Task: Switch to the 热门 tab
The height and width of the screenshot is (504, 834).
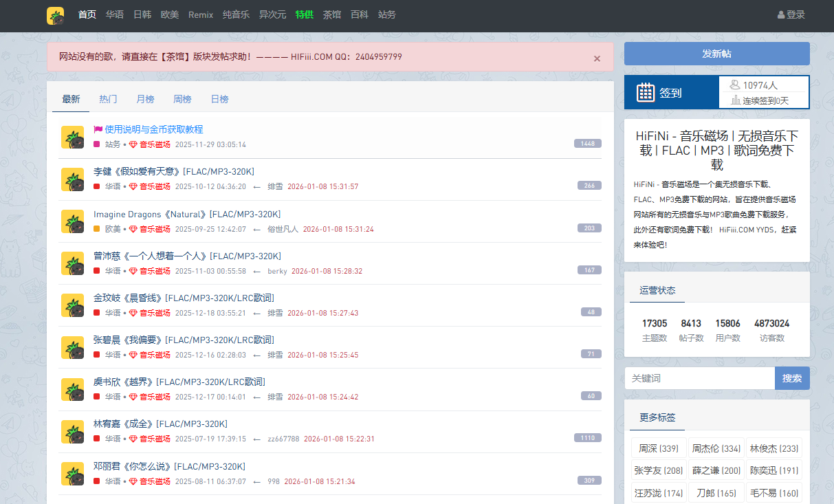Action: [108, 99]
